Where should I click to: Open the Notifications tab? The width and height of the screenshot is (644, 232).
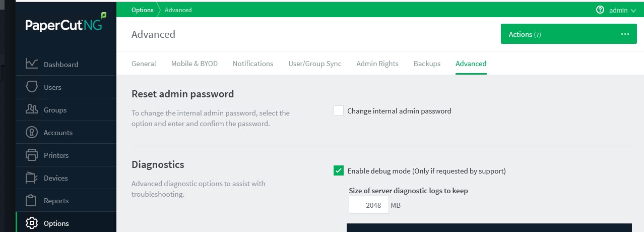click(253, 64)
